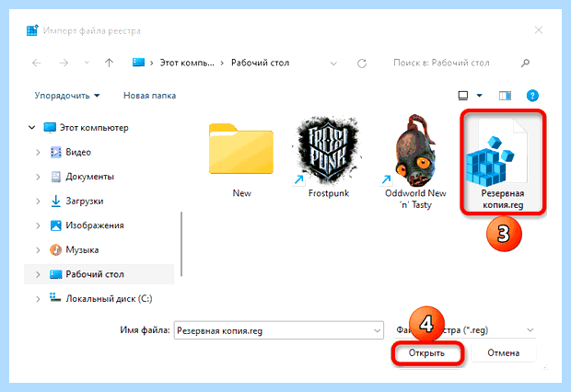Open 'Документы' folder in sidebar
The height and width of the screenshot is (392, 571).
point(82,177)
